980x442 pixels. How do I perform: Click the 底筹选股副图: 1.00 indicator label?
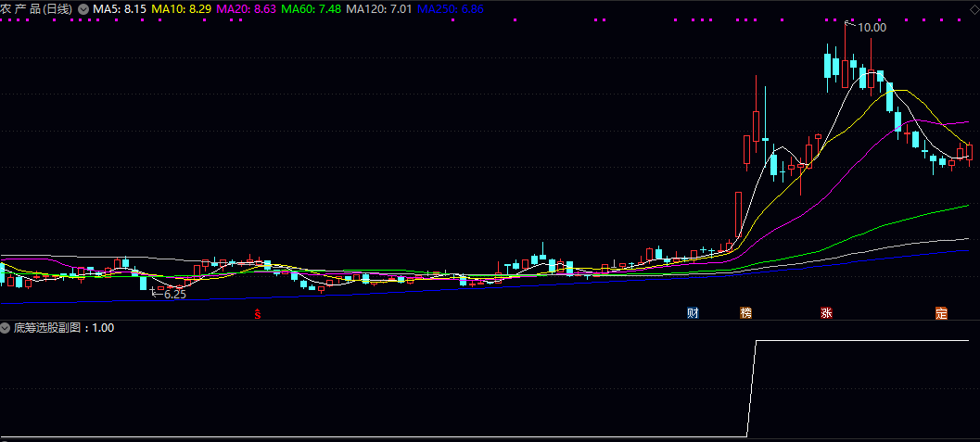(x=64, y=328)
